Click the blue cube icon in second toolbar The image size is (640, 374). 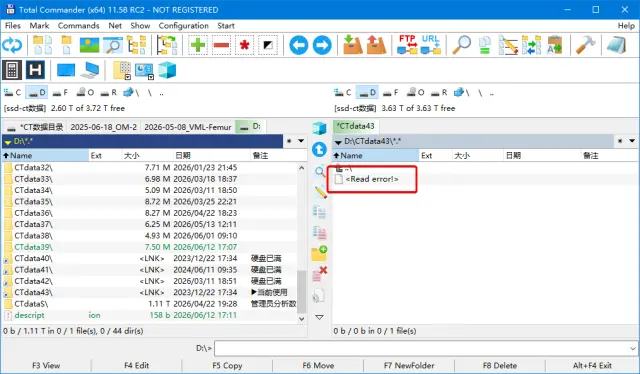click(x=167, y=70)
